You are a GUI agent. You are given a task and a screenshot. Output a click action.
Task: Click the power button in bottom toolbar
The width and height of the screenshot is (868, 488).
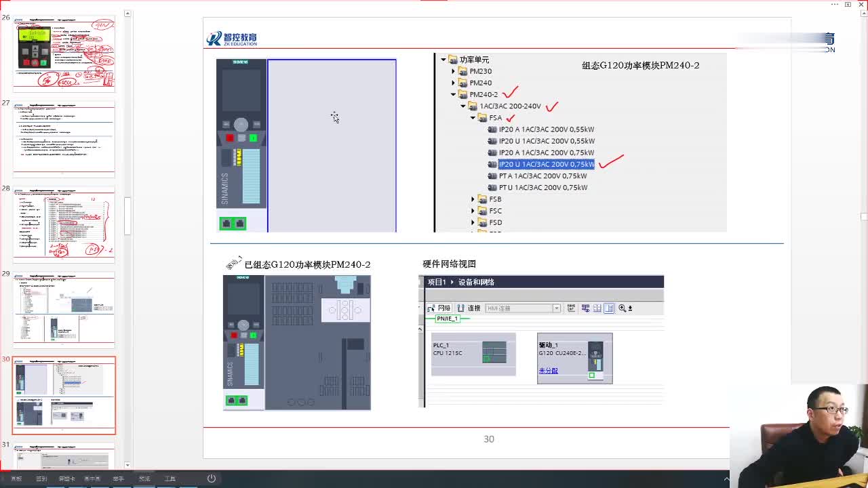(x=212, y=479)
